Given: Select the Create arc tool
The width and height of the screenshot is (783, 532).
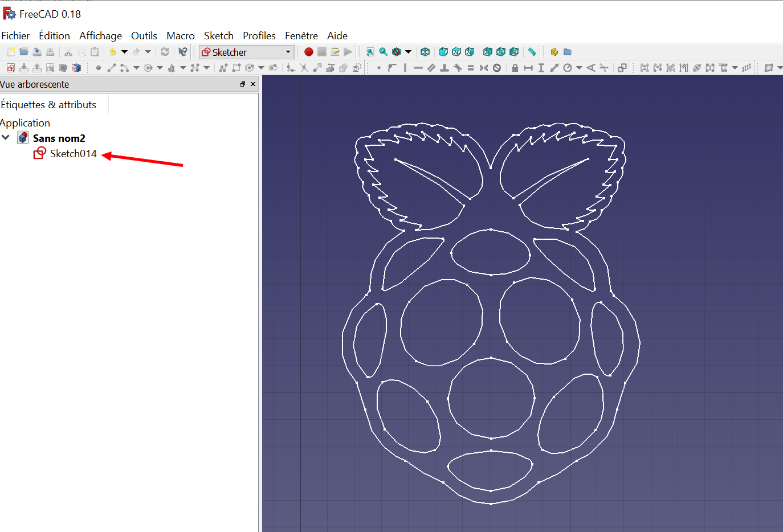Looking at the screenshot, I should (124, 68).
